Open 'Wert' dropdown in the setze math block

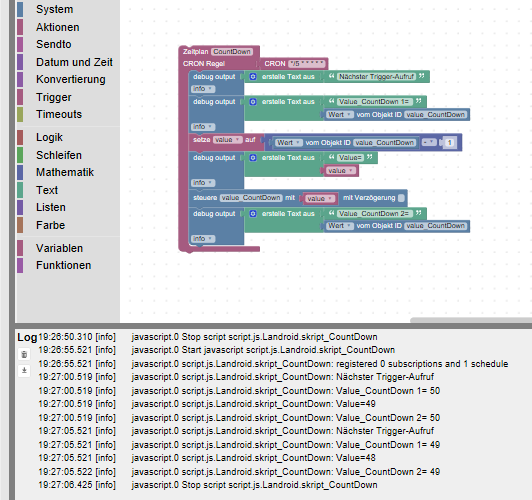[x=288, y=143]
